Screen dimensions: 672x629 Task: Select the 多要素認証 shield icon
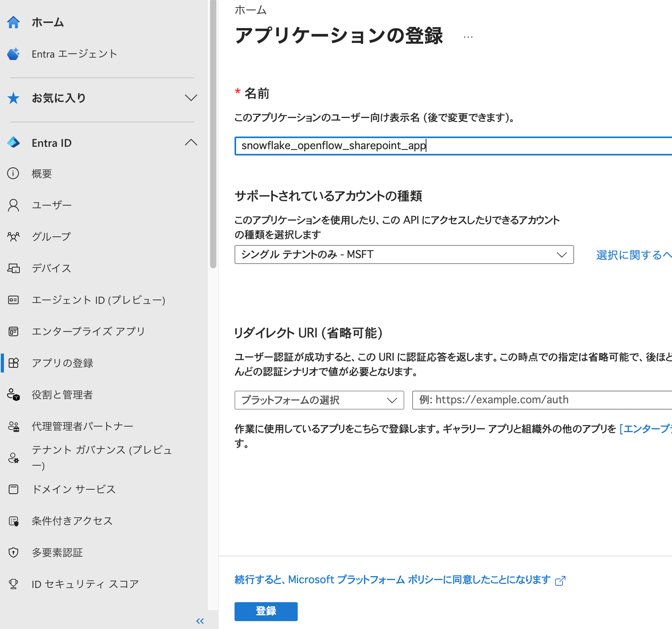[x=13, y=552]
